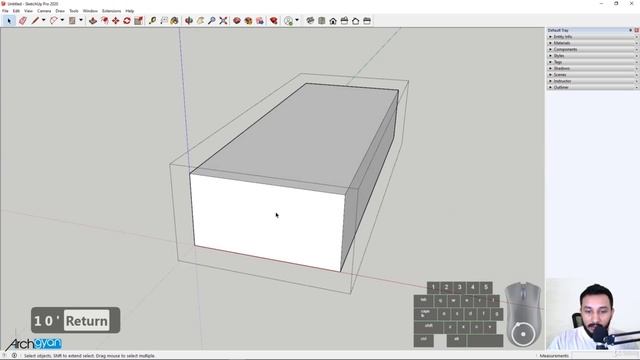640x360 pixels.
Task: Open the File menu
Action: (5, 11)
